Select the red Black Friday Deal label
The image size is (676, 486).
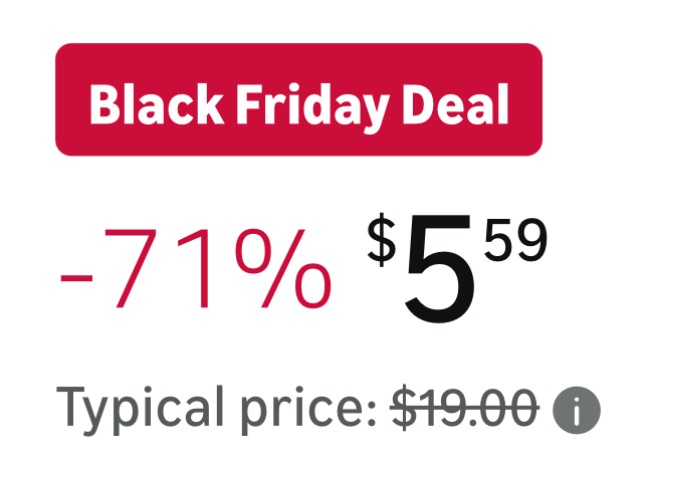tap(298, 100)
